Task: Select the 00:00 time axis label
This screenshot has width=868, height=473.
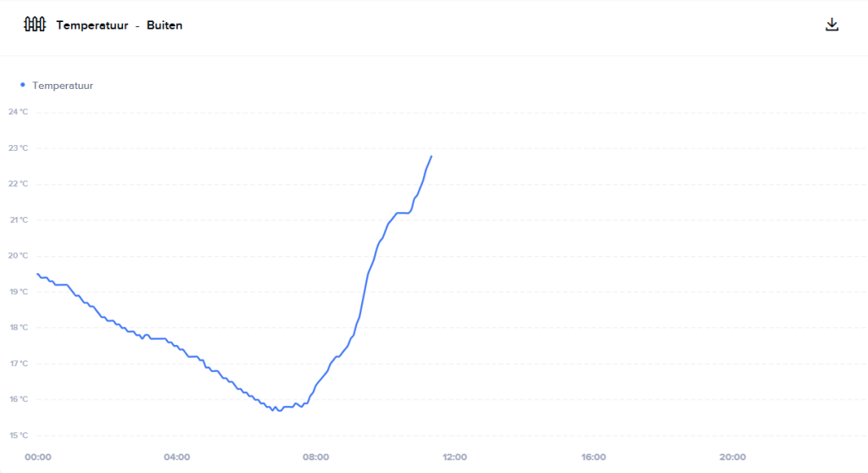Action: click(x=38, y=458)
